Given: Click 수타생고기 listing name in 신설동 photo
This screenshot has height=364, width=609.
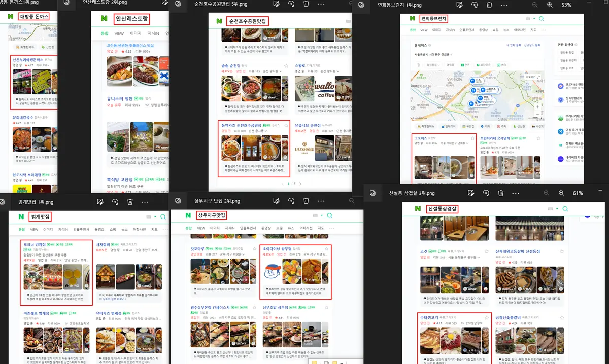Looking at the screenshot, I should [x=430, y=317].
